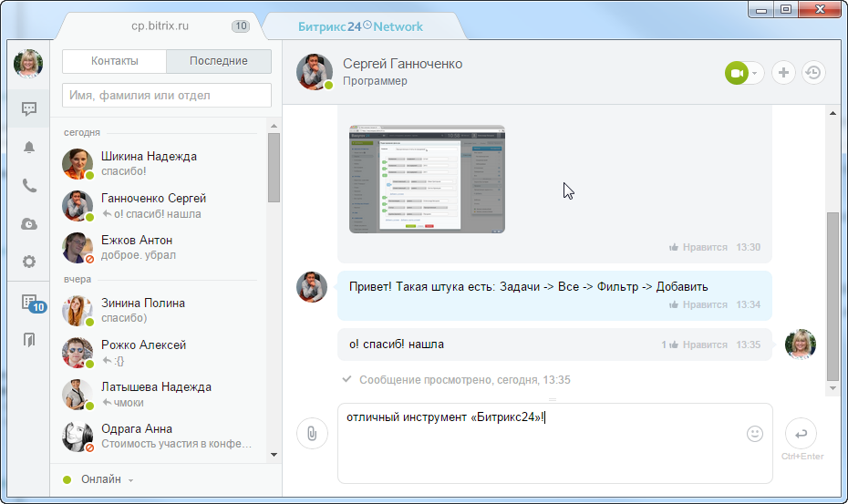Click the add participant plus icon
Screen dimensions: 848x504
pyautogui.click(x=783, y=73)
